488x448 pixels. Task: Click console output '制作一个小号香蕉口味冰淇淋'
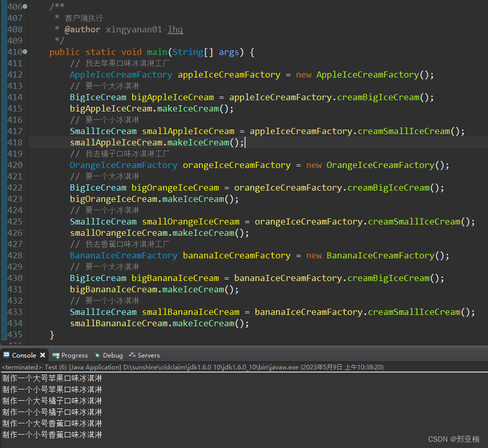click(x=52, y=435)
